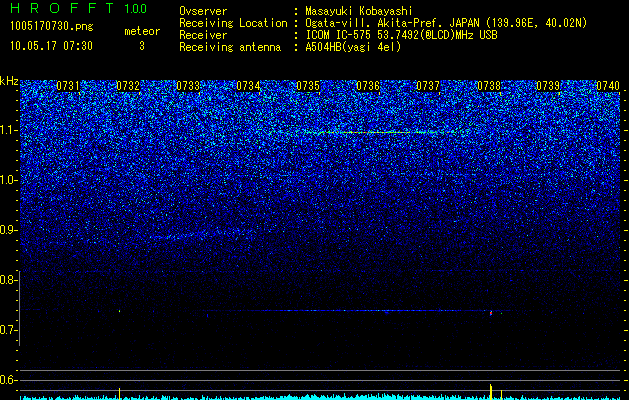This screenshot has width=629, height=400.
Task: Click the 0734 time marker
Action: [x=248, y=86]
